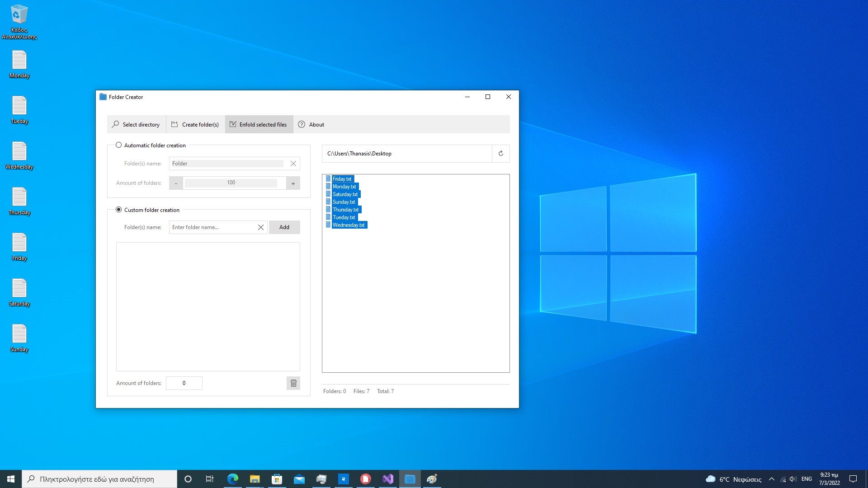Open Microsoft Edge from the taskbar
The image size is (868, 488).
pos(233,479)
